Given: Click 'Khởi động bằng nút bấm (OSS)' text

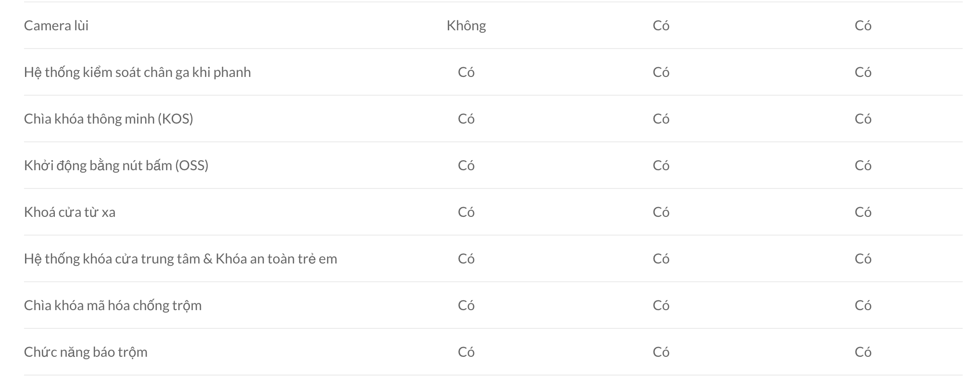Looking at the screenshot, I should (116, 165).
